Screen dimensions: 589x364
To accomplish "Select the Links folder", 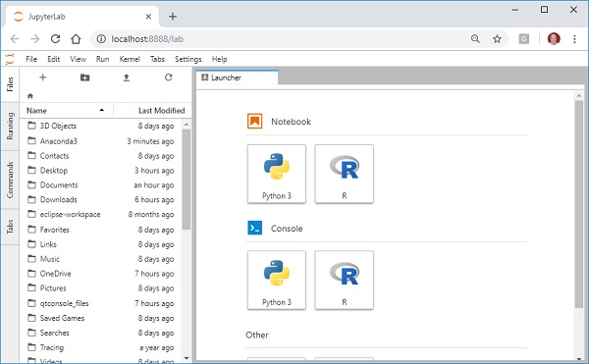I will click(101, 244).
